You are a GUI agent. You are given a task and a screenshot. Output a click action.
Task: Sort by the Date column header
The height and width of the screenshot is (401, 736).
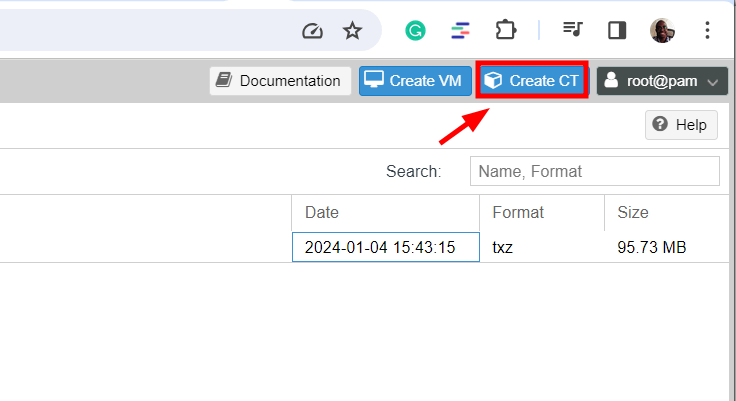385,212
